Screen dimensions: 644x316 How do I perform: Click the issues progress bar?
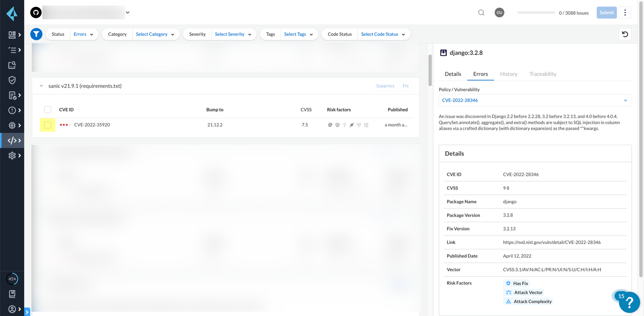536,13
